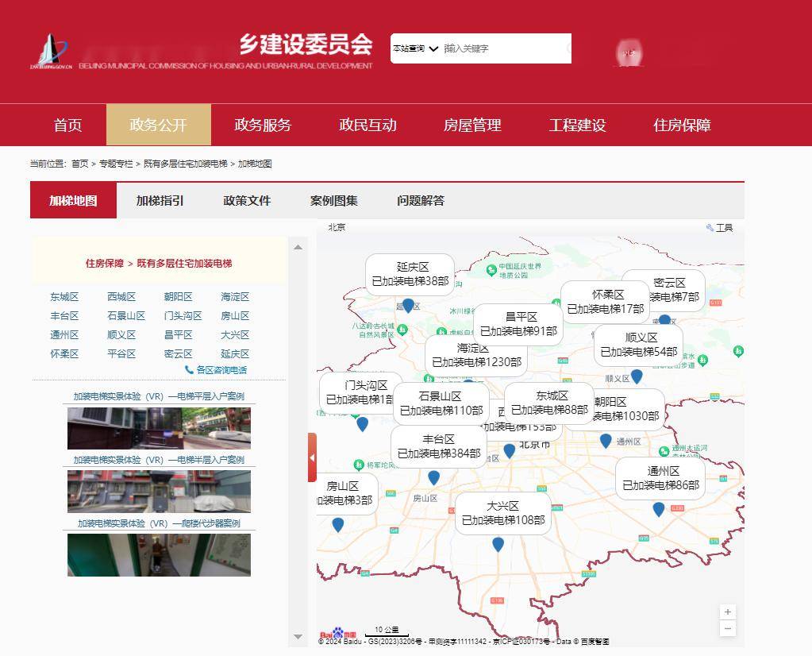Click the 通州区 blue map marker

[x=660, y=510]
